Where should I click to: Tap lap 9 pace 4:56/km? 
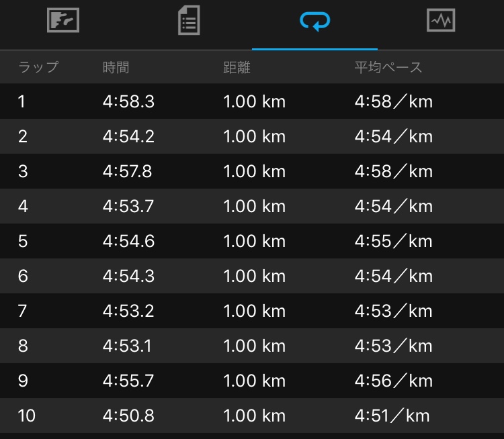click(393, 381)
